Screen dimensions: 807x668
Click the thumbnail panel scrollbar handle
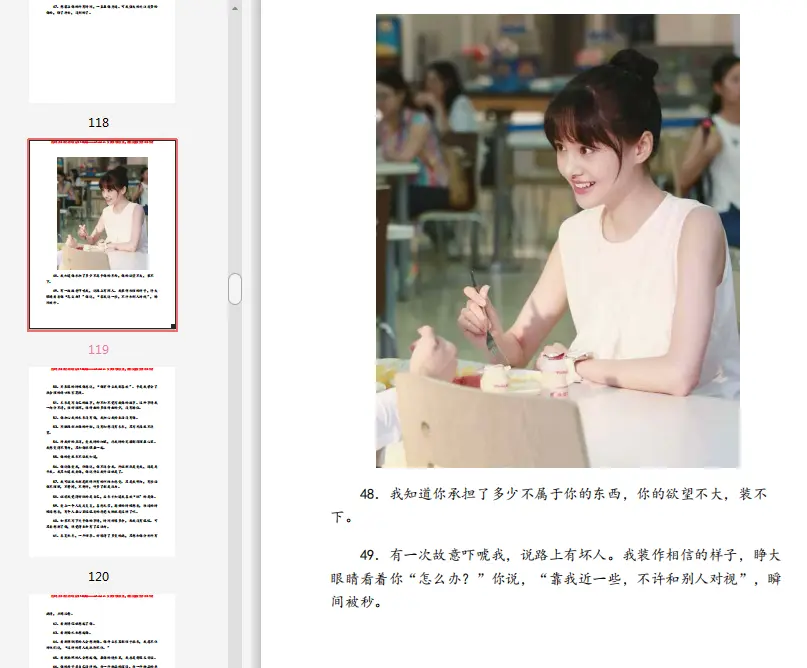pos(235,289)
